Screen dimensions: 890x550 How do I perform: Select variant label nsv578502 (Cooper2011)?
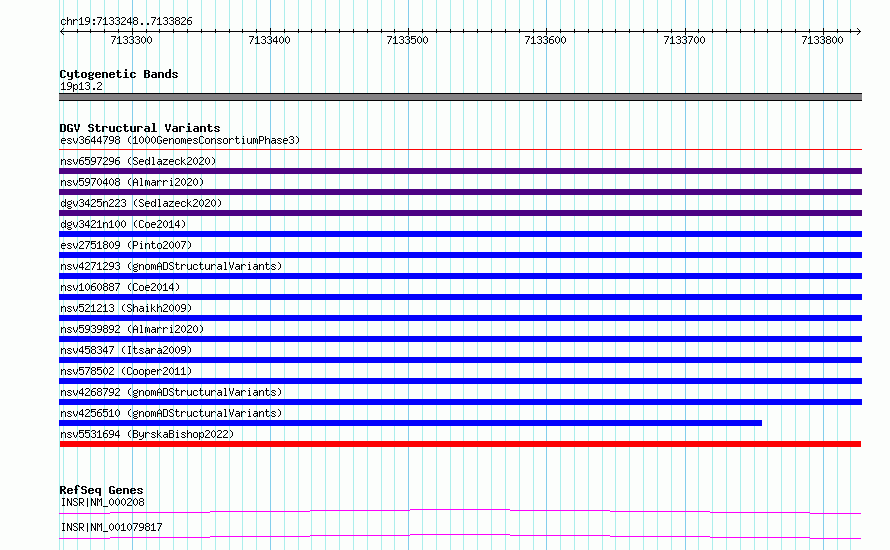click(126, 371)
